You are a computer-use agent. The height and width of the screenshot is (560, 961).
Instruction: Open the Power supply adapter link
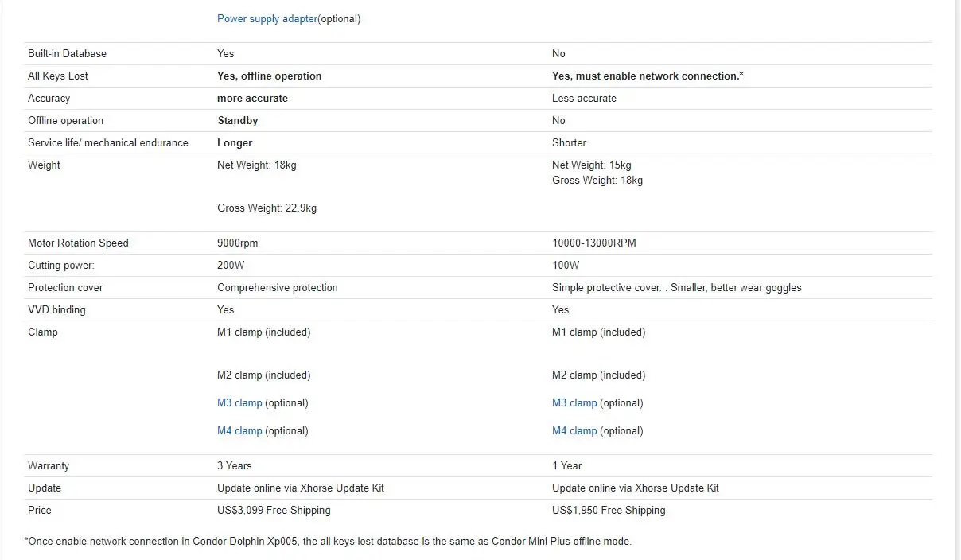tap(267, 18)
